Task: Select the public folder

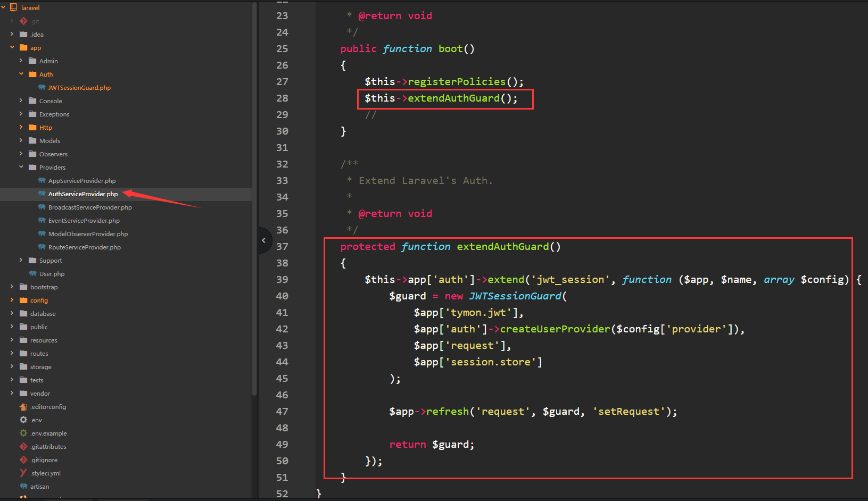Action: tap(39, 327)
